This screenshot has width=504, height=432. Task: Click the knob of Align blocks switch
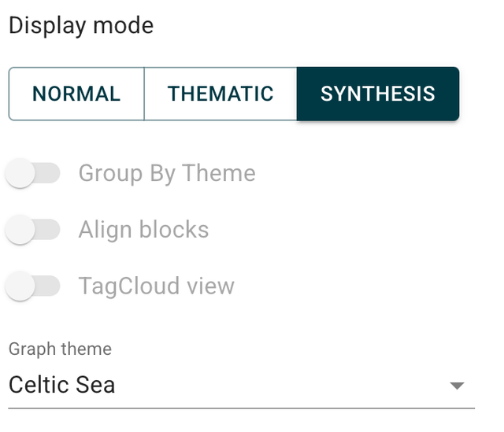(20, 230)
